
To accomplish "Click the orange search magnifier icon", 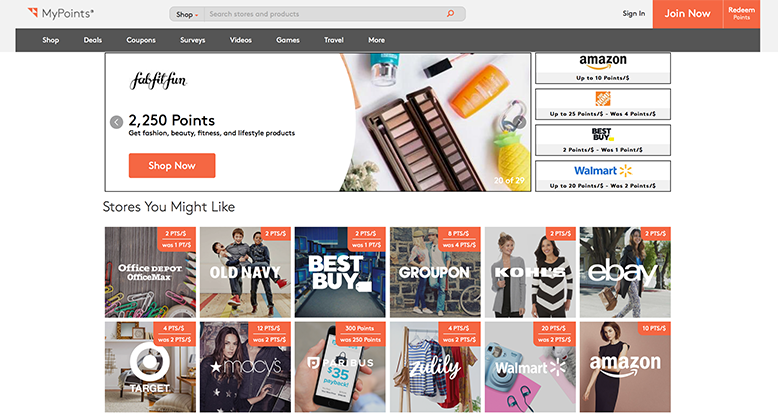I will pyautogui.click(x=450, y=14).
